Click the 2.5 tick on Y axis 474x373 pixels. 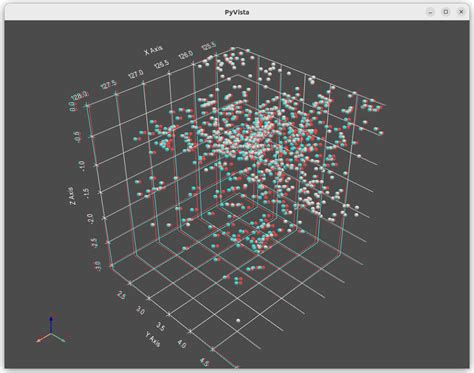[x=121, y=295]
